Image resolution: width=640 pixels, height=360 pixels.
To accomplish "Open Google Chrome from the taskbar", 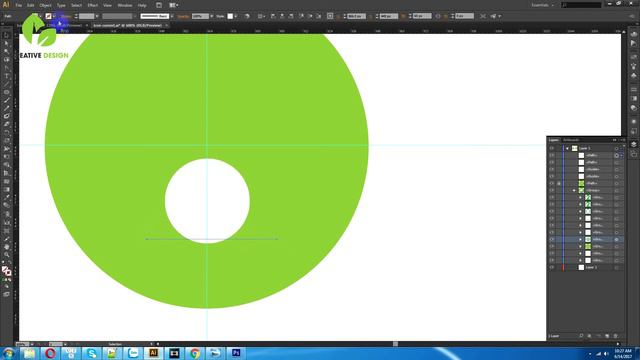I will tap(195, 353).
